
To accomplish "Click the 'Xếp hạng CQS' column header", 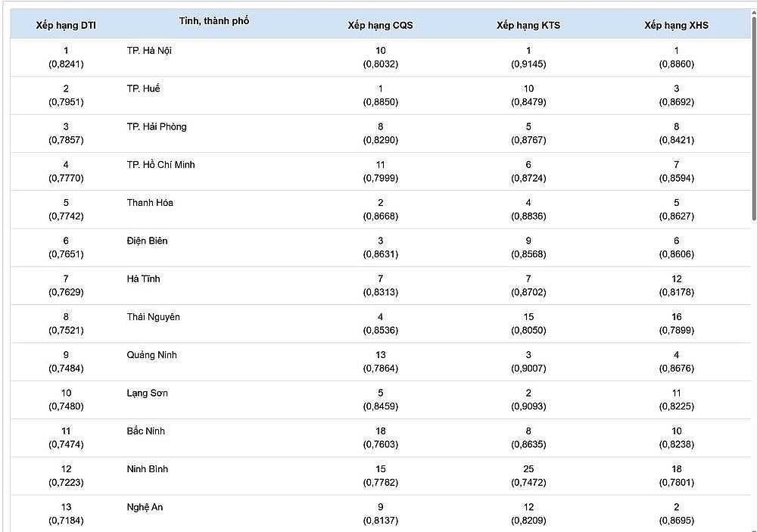I will [x=380, y=25].
